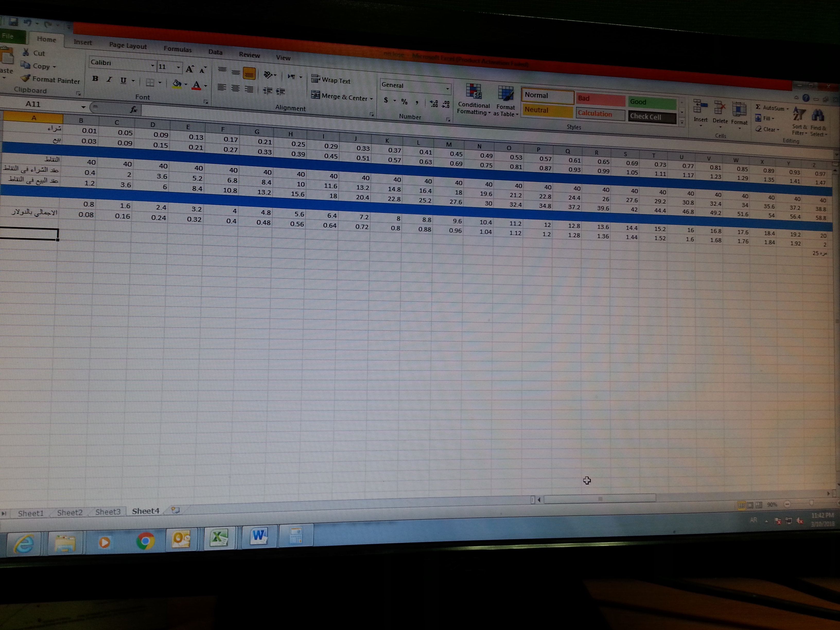Switch to the Data tab
The width and height of the screenshot is (840, 630).
[x=215, y=52]
